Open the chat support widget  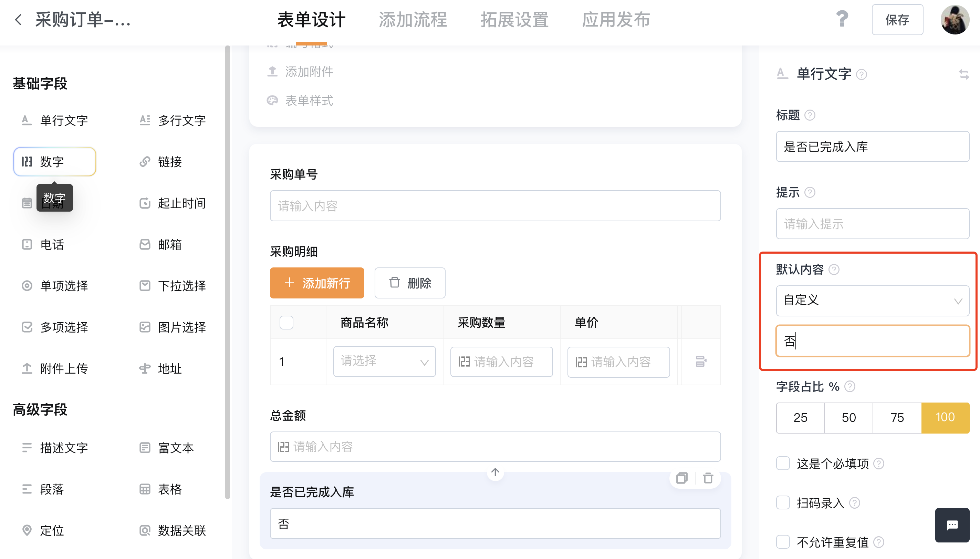point(952,525)
